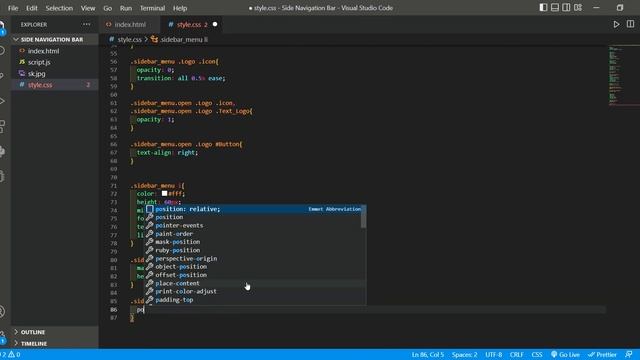Open script.js in the Explorer tree
This screenshot has width=640, height=360.
pos(55,62)
